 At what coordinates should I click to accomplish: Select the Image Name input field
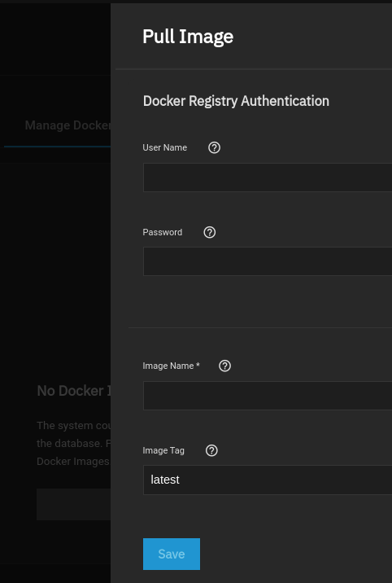pyautogui.click(x=268, y=396)
